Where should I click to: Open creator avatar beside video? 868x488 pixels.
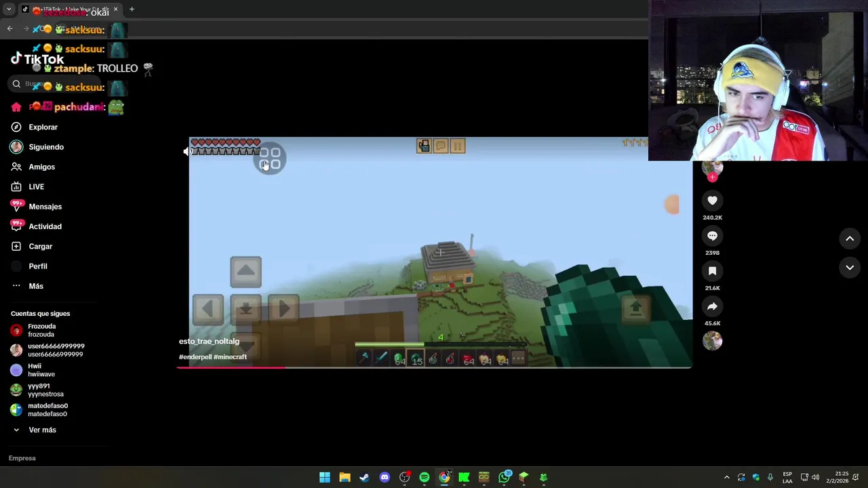coord(712,168)
